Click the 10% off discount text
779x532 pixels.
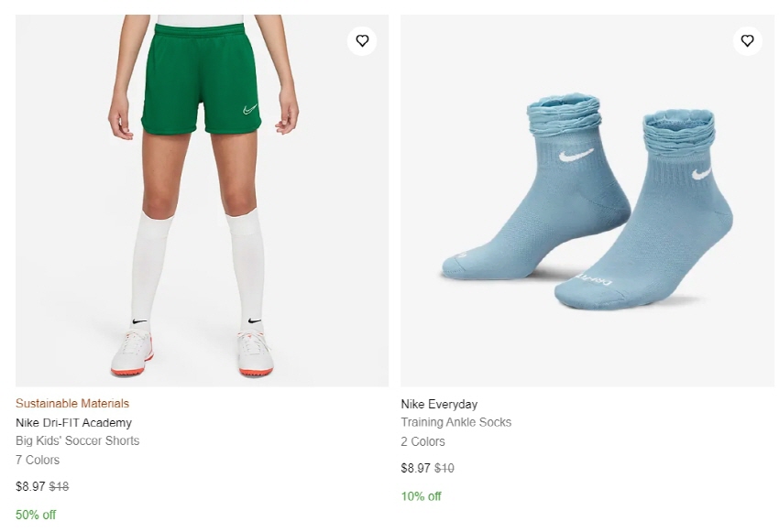coord(422,496)
